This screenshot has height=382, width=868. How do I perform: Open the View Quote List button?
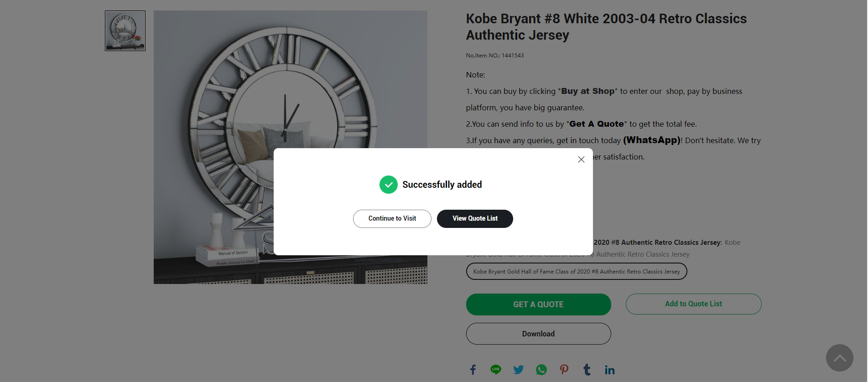click(475, 219)
